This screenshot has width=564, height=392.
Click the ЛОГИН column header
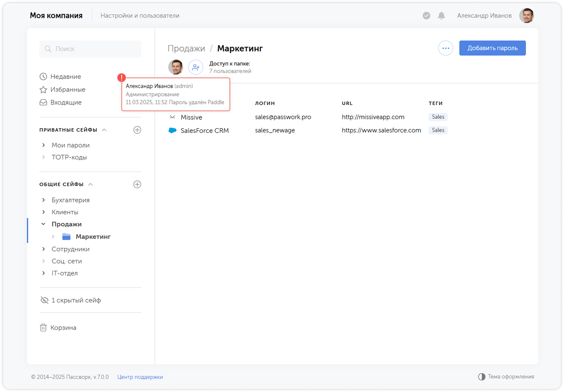265,103
